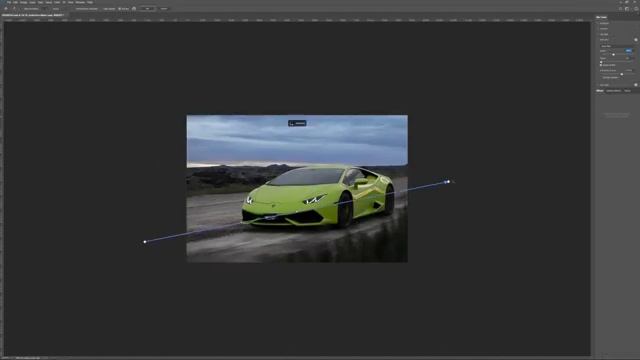
Task: Open the Layer menu
Action: 32,2
